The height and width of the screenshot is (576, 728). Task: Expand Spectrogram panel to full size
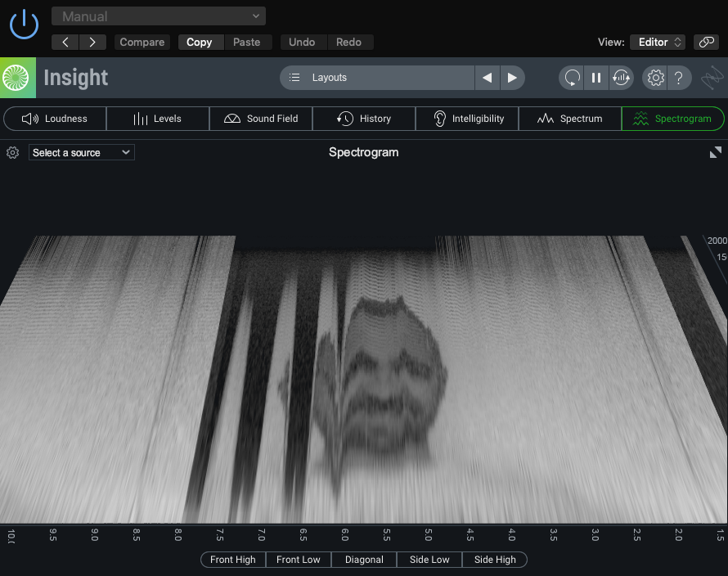(x=715, y=152)
